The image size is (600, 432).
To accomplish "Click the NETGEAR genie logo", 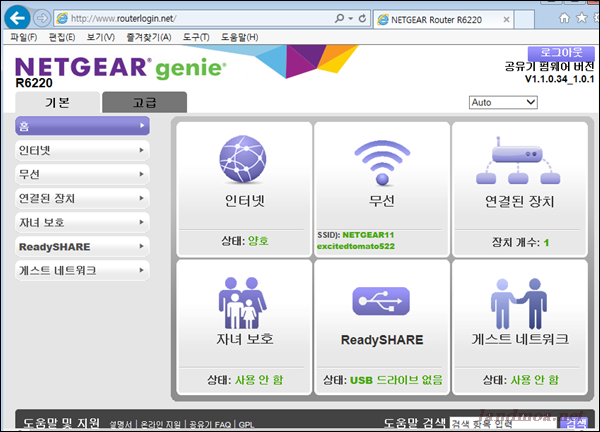I will (x=121, y=68).
